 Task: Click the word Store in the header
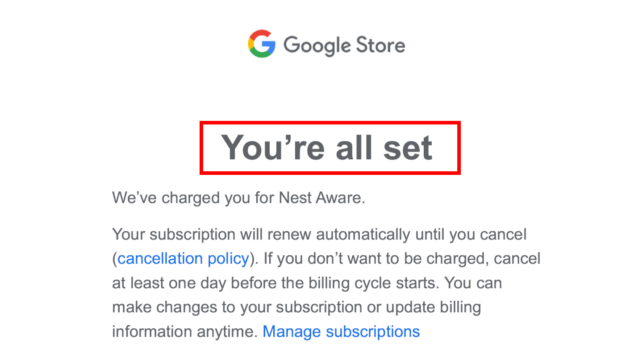pyautogui.click(x=381, y=45)
